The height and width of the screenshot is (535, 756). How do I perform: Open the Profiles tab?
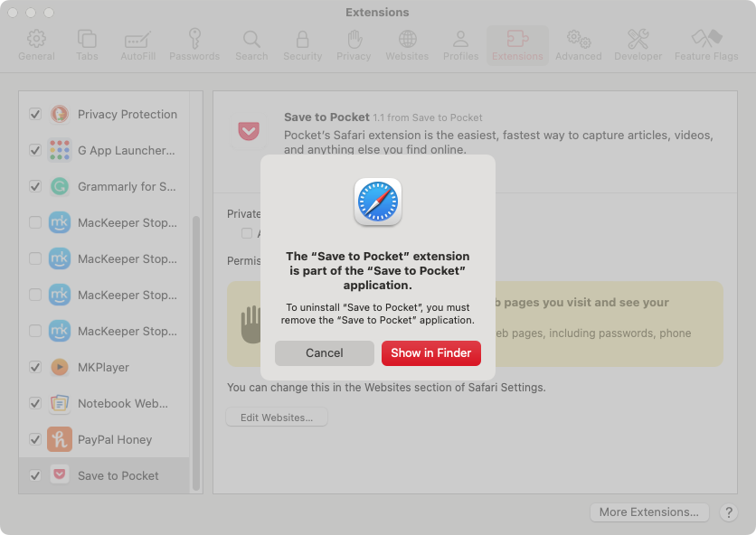(x=460, y=45)
